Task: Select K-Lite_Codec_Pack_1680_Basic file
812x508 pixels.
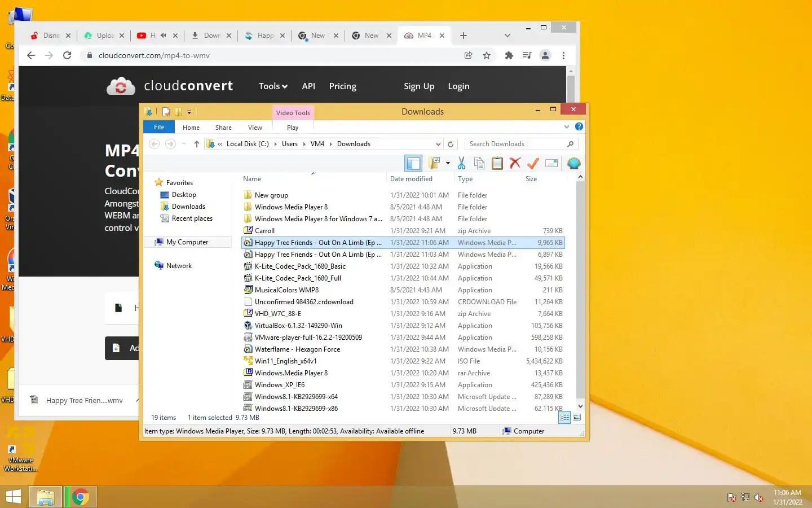Action: (300, 266)
